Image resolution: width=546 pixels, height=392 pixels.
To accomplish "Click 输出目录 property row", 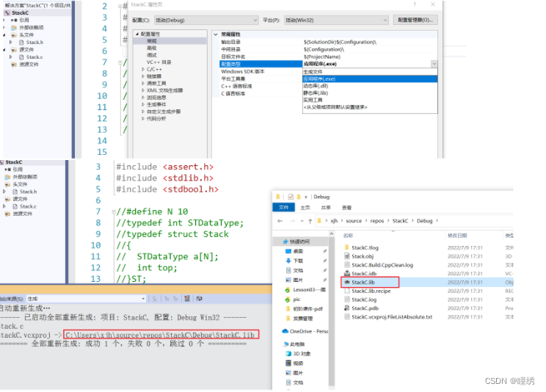I will click(x=328, y=42).
